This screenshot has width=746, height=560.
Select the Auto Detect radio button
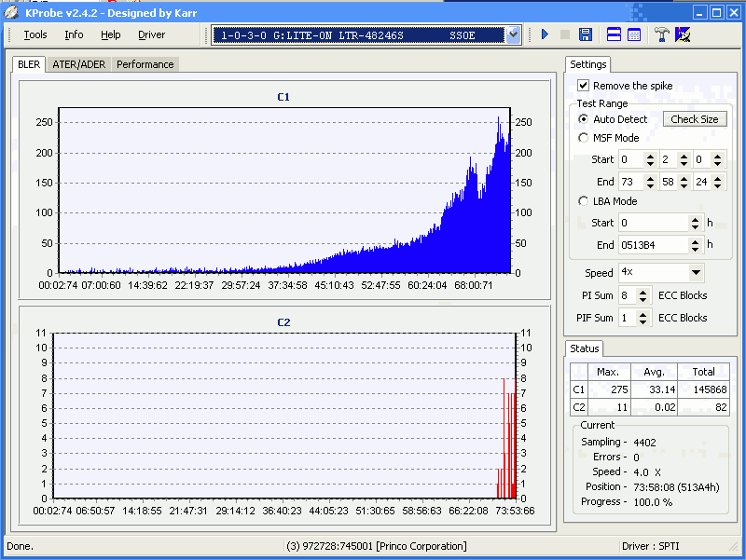click(x=584, y=119)
